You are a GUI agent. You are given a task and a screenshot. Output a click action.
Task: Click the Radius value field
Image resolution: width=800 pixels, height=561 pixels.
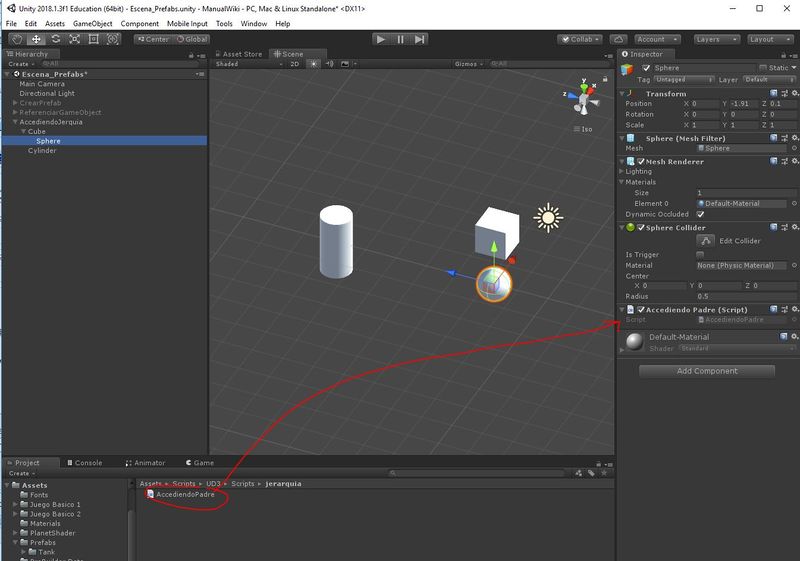(x=746, y=296)
